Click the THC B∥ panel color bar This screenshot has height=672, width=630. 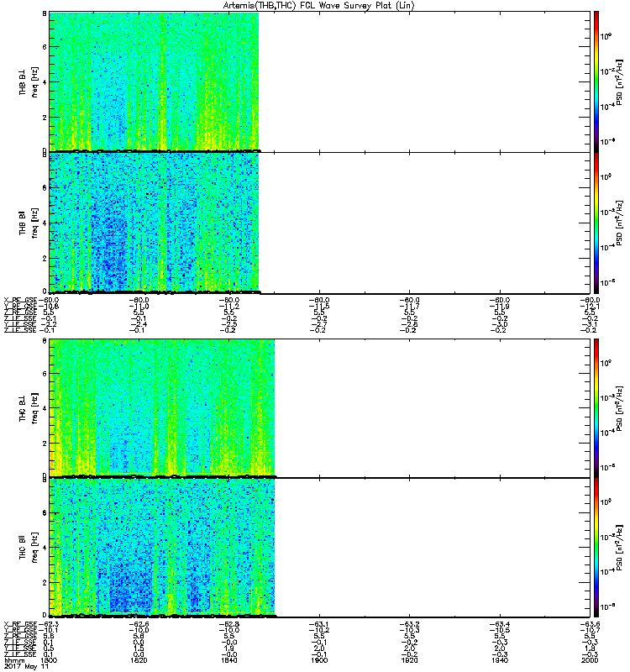pos(596,548)
